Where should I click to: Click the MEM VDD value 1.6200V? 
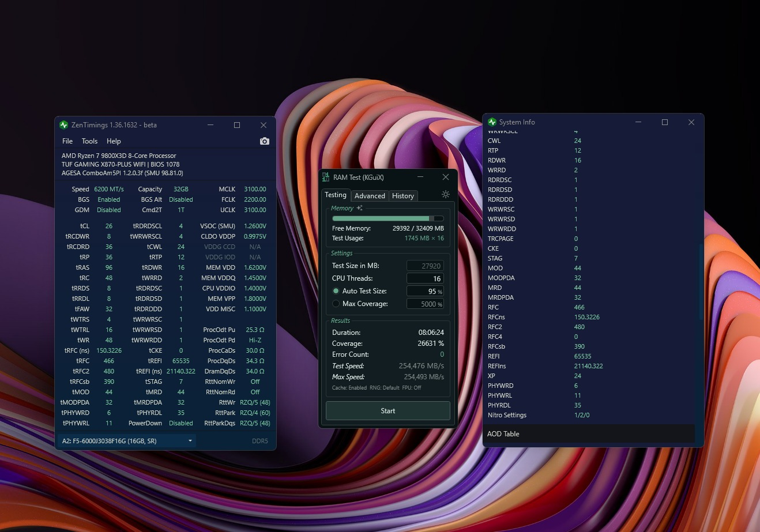point(255,267)
